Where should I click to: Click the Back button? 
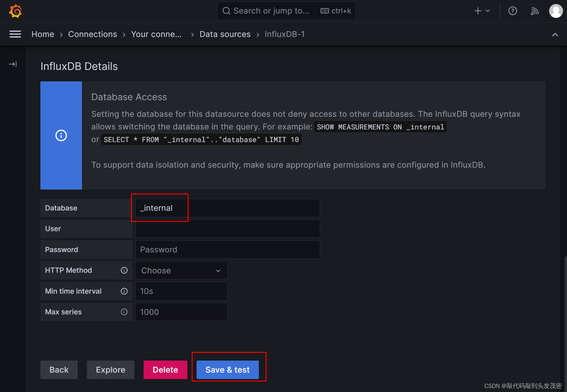59,370
